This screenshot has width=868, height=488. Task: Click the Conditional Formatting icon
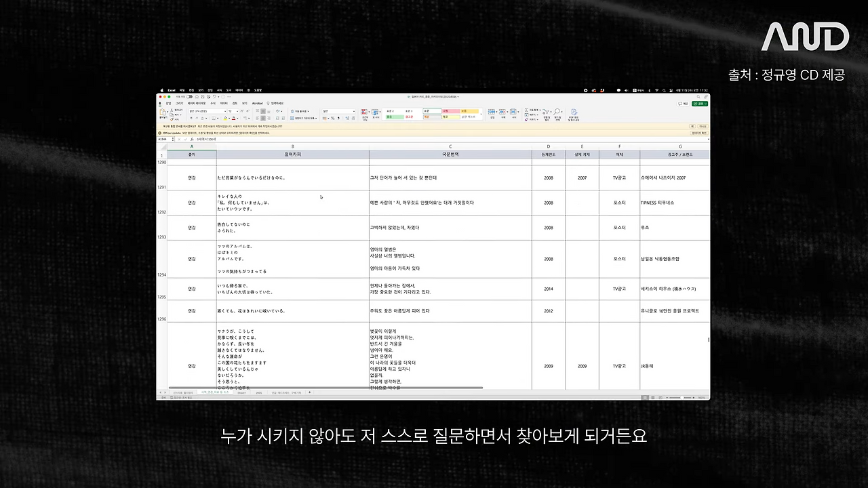point(364,113)
